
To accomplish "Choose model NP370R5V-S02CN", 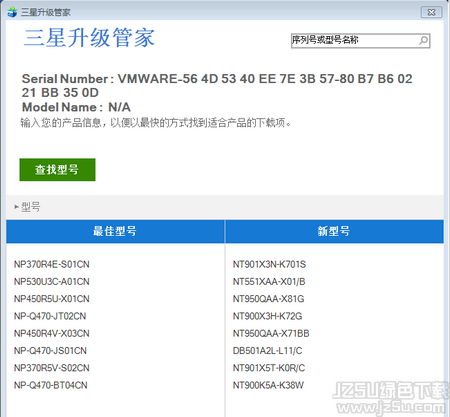I will point(52,368).
